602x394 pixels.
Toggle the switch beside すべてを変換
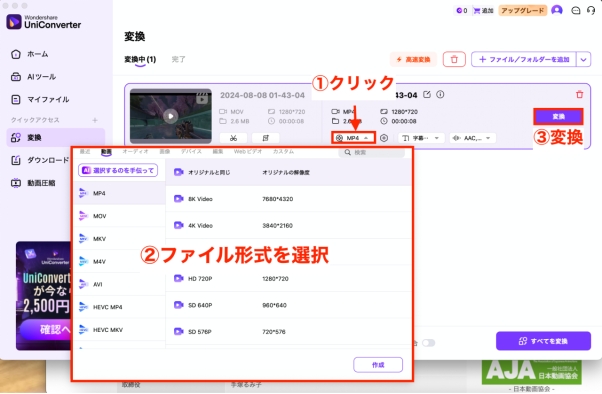428,343
